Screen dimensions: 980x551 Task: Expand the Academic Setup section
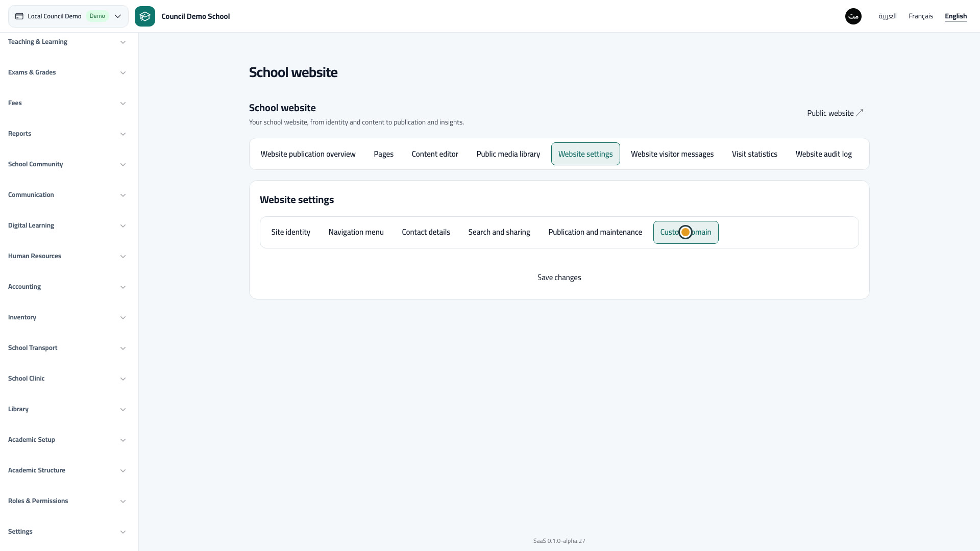pos(67,440)
